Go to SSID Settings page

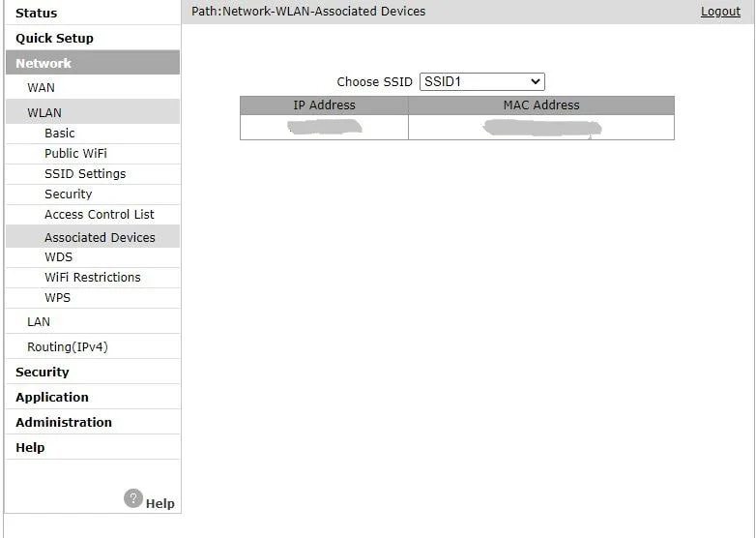pos(85,174)
